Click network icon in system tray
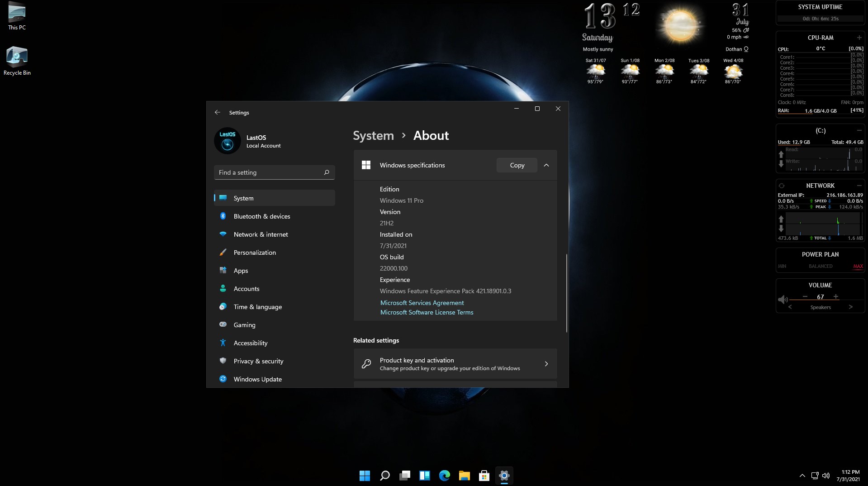This screenshot has width=868, height=486. [815, 476]
